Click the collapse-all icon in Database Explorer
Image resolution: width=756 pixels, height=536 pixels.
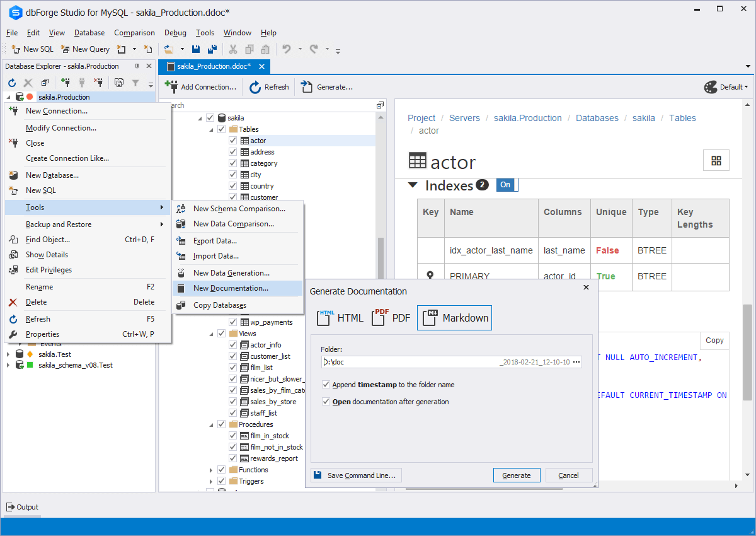pyautogui.click(x=45, y=83)
